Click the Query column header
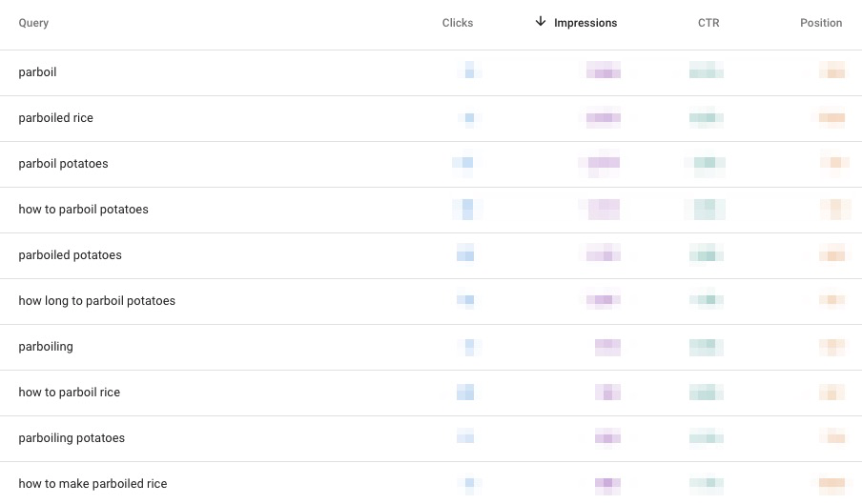Viewport: 862px width, 504px height. click(33, 23)
